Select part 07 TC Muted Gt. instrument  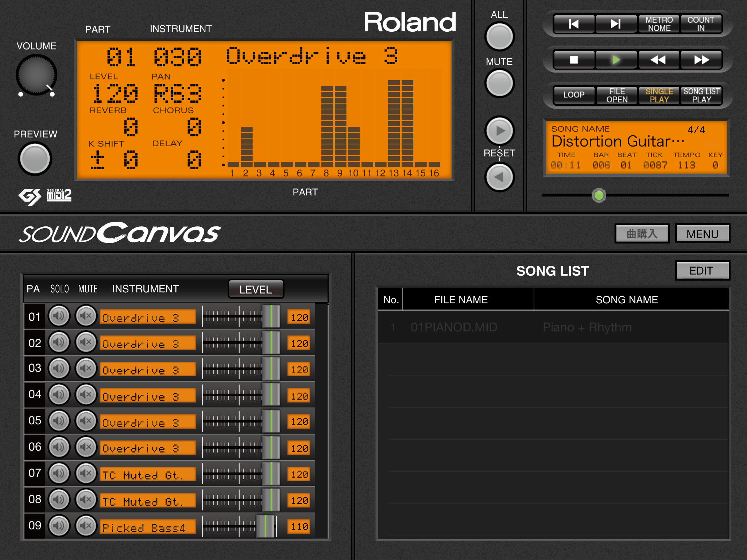pos(148,475)
